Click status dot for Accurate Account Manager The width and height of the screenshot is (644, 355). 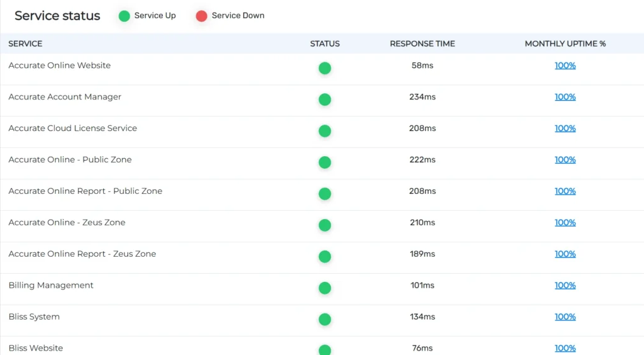click(325, 99)
